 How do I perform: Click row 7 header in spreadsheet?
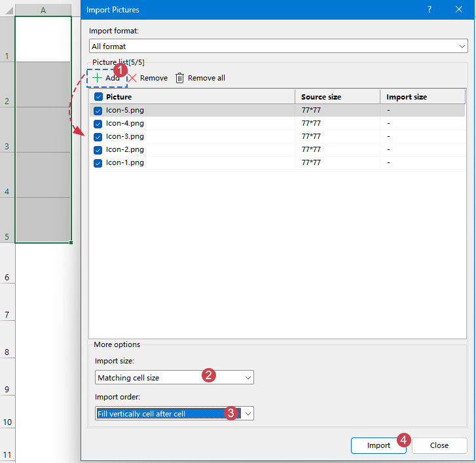pyautogui.click(x=7, y=315)
